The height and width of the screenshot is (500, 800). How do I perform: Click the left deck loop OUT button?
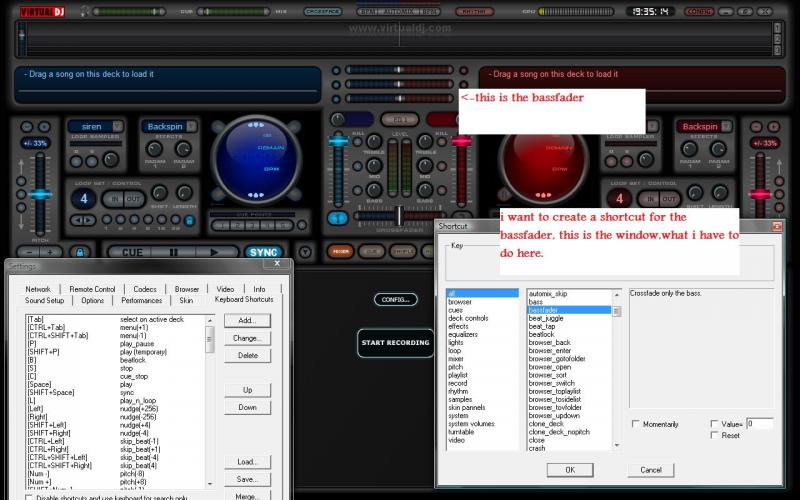click(135, 198)
